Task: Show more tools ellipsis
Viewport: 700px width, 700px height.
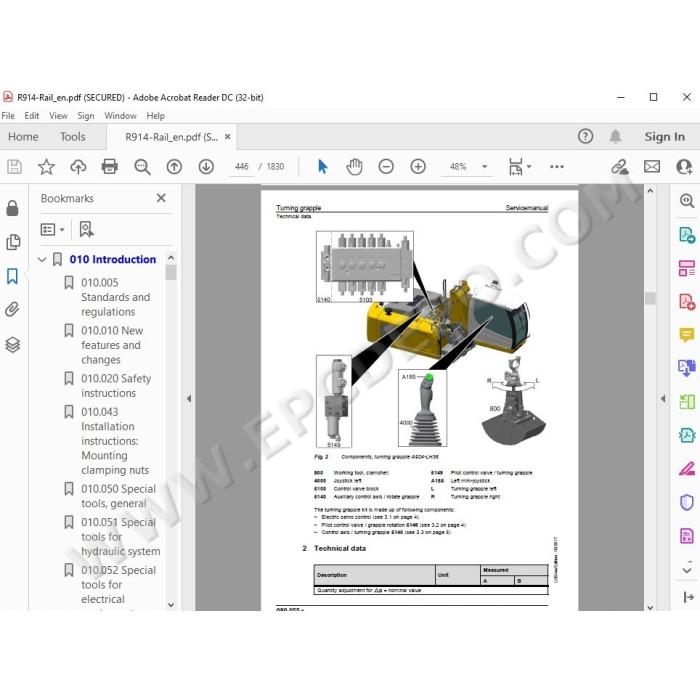Action: pos(557,167)
